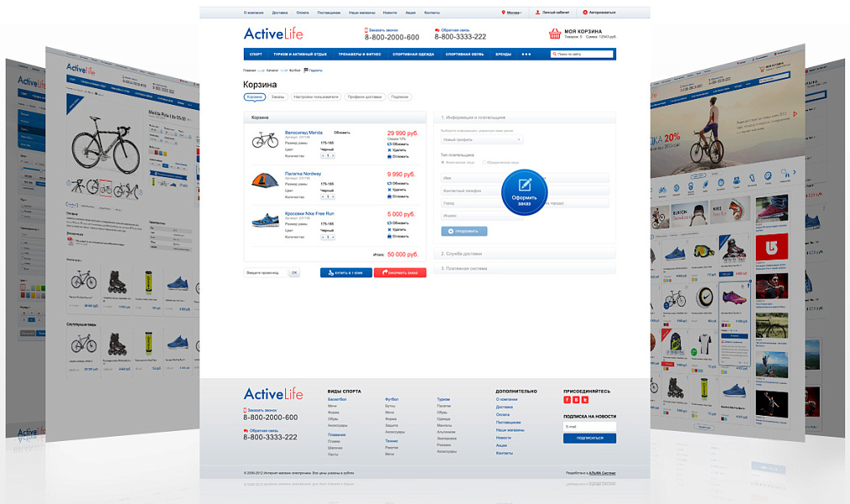Select the Физическое лицо radio button
The height and width of the screenshot is (504, 850).
tap(443, 162)
